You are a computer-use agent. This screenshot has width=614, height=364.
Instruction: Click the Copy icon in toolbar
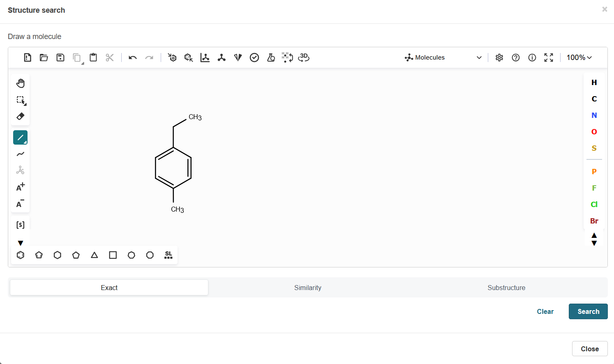(x=77, y=58)
